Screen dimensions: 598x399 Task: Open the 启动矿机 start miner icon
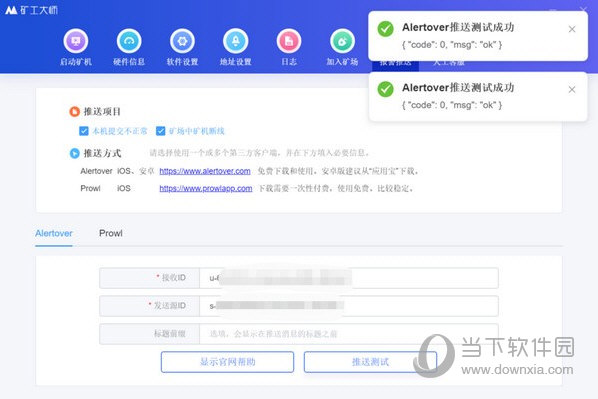[76, 41]
